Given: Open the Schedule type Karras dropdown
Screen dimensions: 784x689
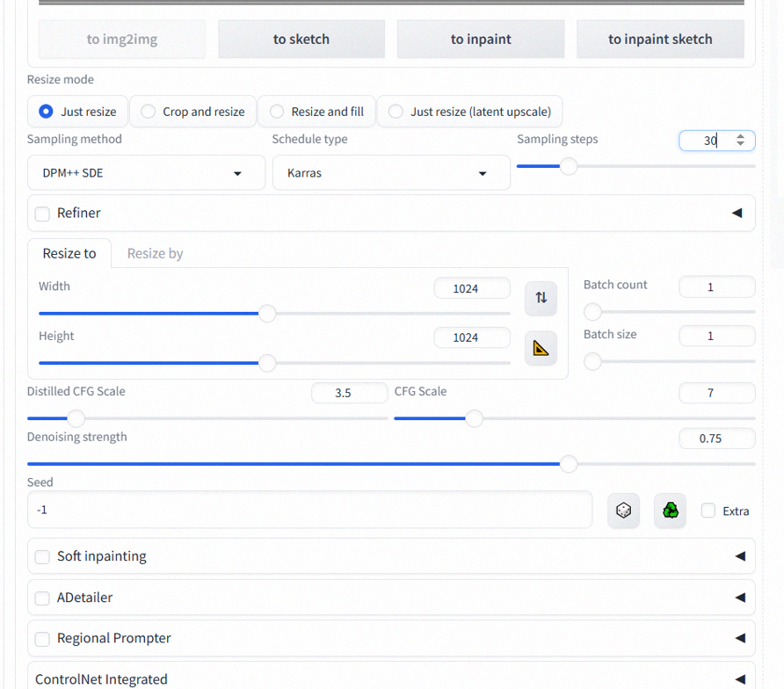Looking at the screenshot, I should (391, 173).
